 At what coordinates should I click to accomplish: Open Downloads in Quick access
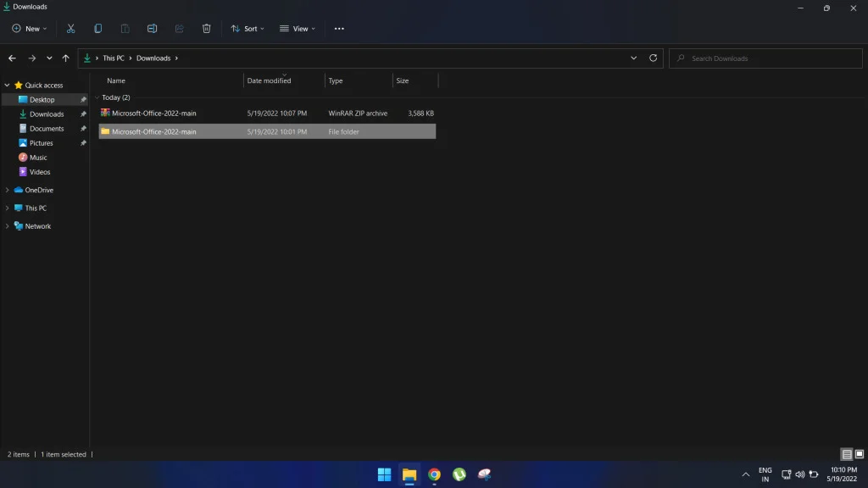pyautogui.click(x=47, y=114)
